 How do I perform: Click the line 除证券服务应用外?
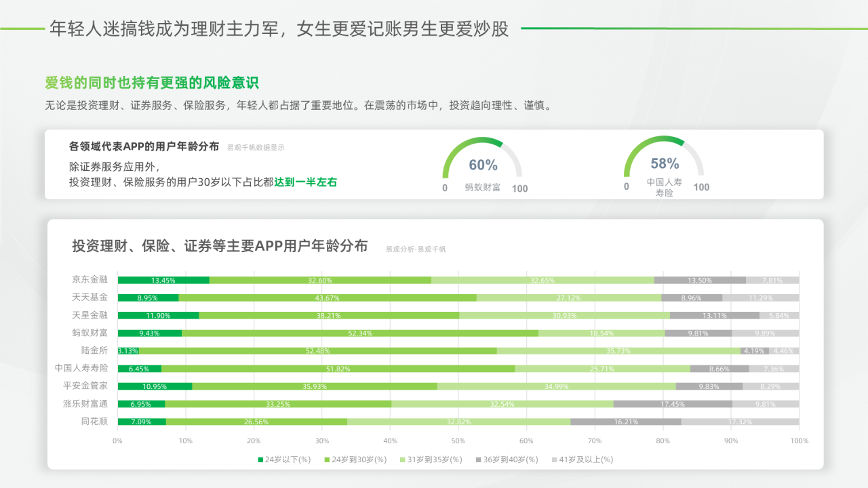pyautogui.click(x=115, y=167)
